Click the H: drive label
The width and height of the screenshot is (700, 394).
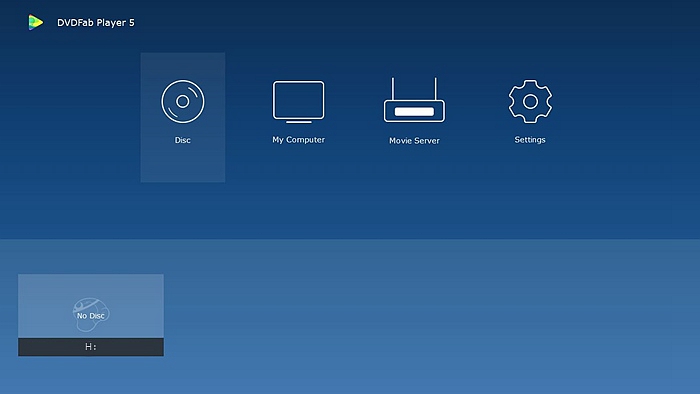point(91,347)
